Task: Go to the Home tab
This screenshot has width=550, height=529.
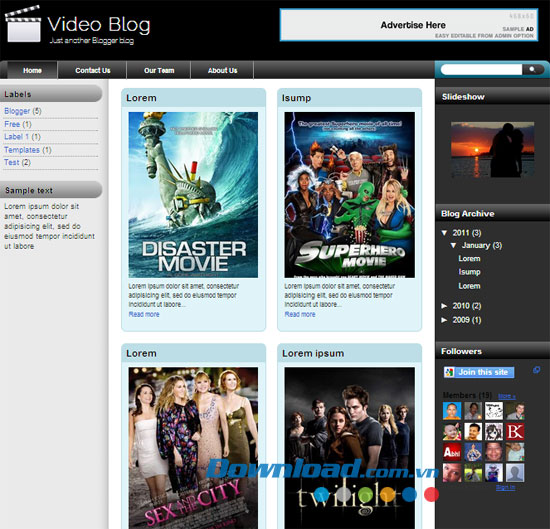Action: (x=32, y=70)
